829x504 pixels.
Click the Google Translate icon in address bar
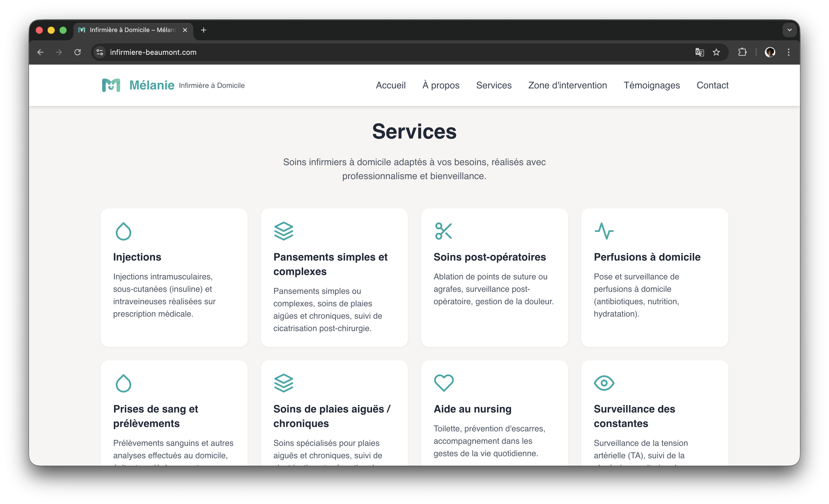pos(700,52)
